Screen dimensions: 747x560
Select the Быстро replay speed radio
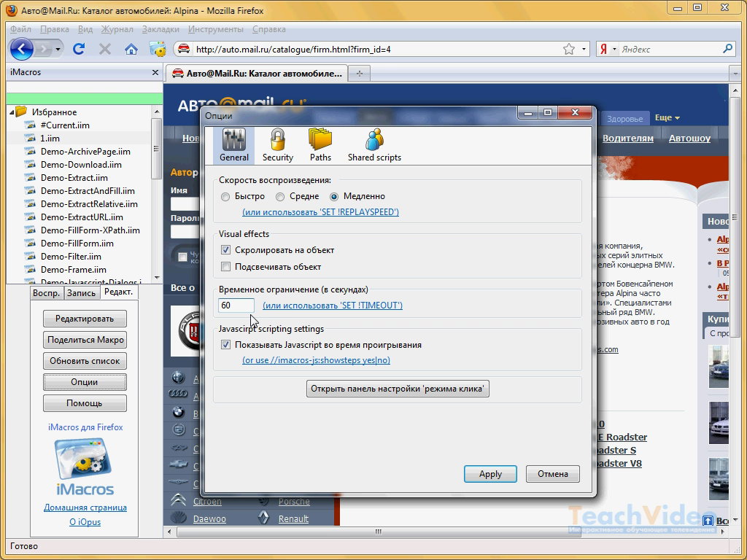coord(225,196)
